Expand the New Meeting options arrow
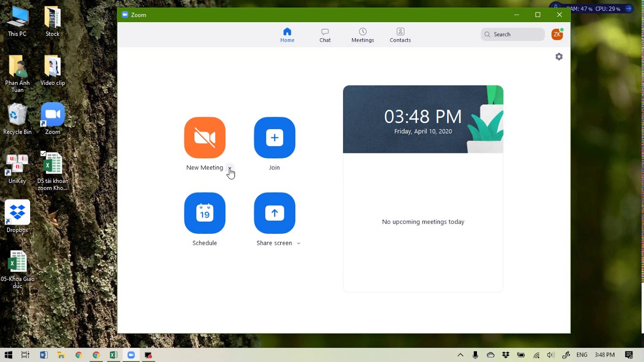Viewport: 644px width, 362px height. 229,168
